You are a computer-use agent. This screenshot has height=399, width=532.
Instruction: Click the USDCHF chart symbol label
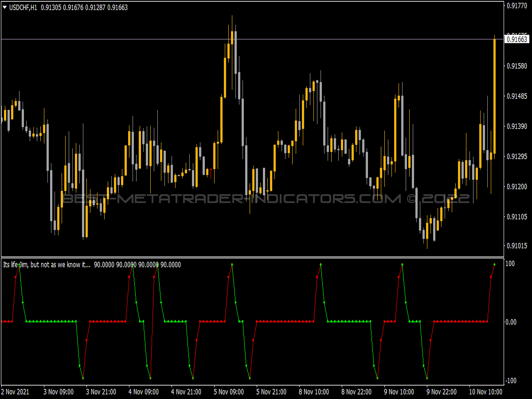(x=20, y=7)
